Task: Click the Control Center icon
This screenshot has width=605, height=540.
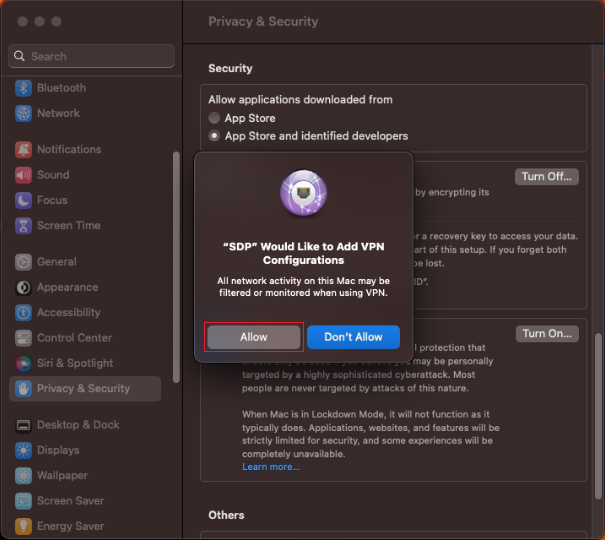Action: (x=23, y=338)
